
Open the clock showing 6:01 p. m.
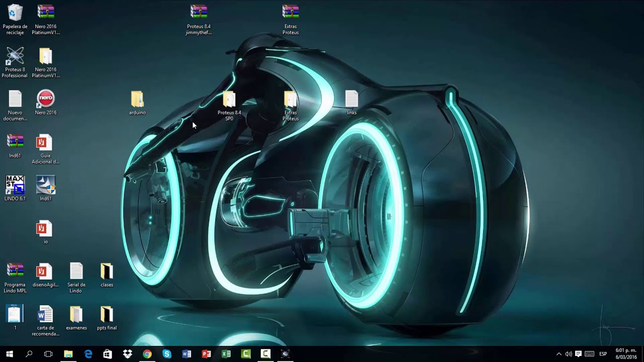(x=626, y=353)
